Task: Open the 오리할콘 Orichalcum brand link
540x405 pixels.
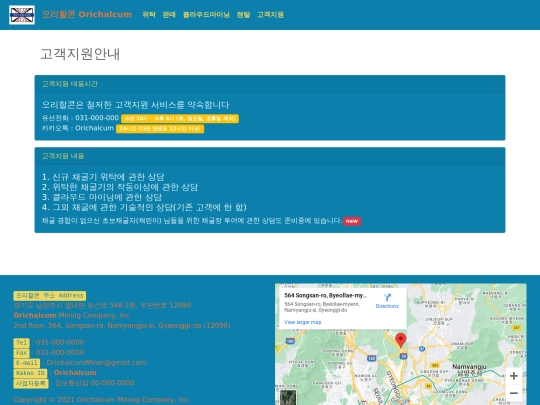Action: [87, 14]
